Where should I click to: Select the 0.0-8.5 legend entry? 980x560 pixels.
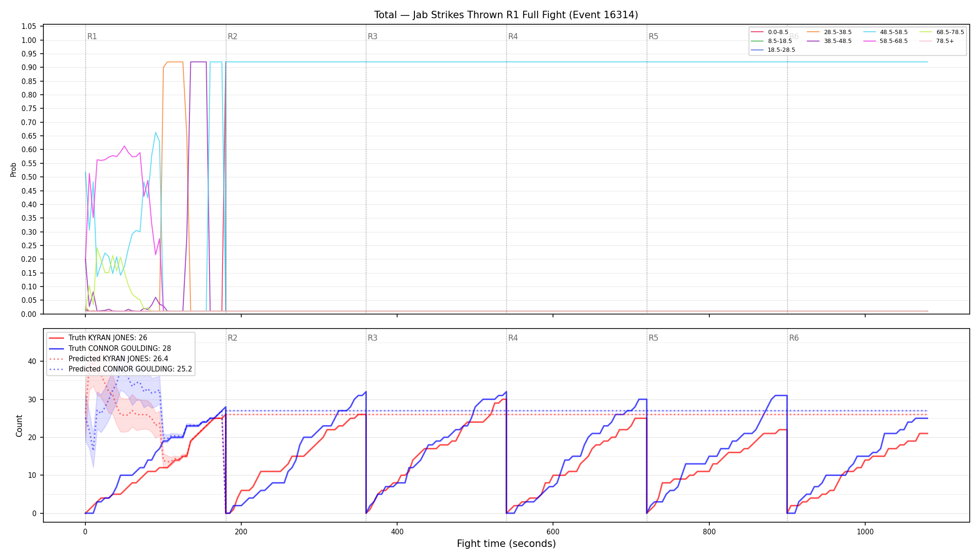770,32
